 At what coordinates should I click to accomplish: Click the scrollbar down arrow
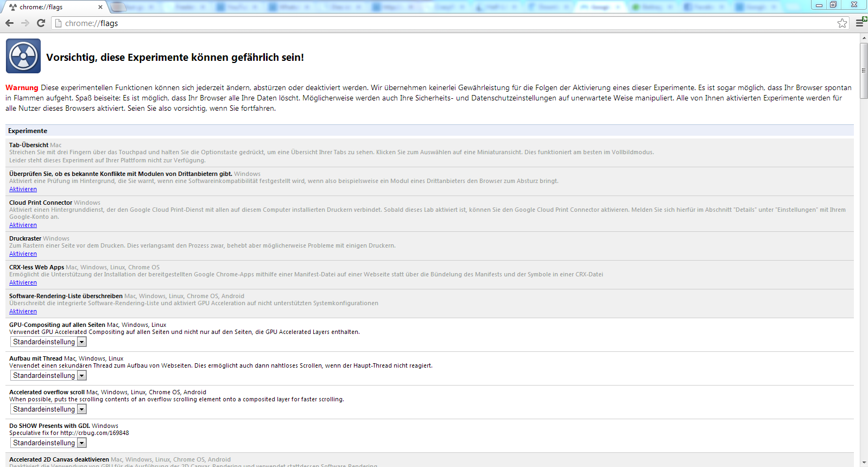point(864,463)
